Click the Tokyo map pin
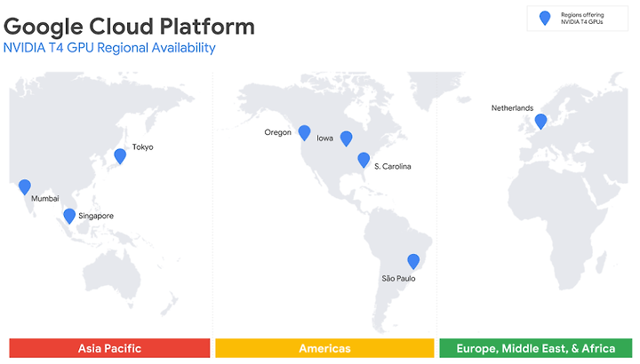 click(x=120, y=156)
